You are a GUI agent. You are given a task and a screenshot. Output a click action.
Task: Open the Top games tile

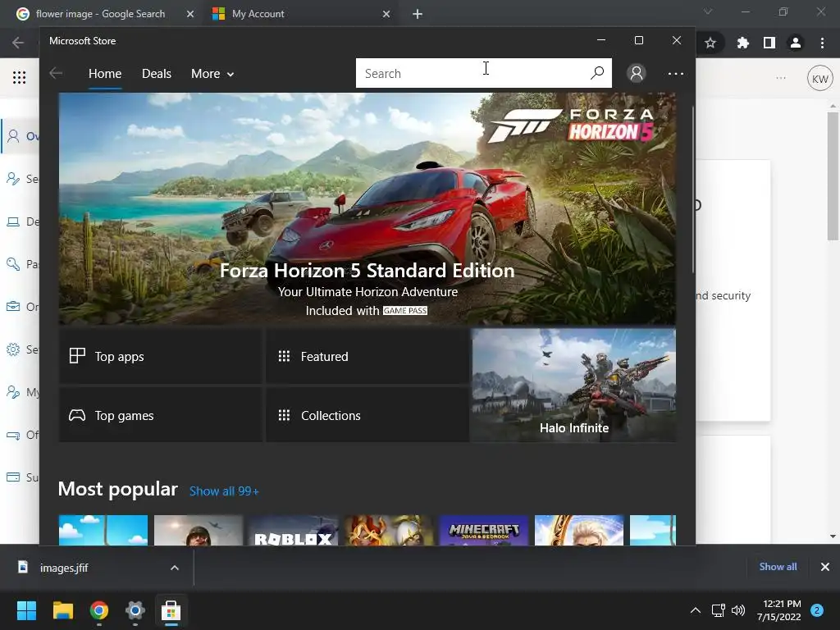click(161, 415)
